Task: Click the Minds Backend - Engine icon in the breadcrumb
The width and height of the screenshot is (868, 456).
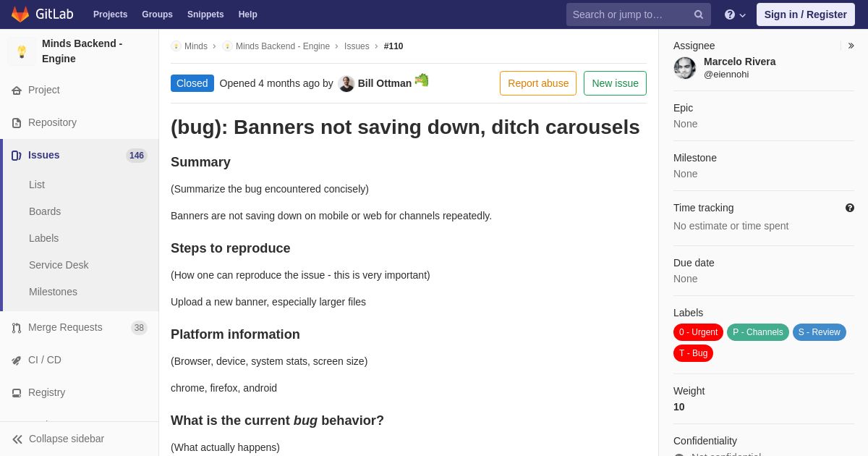Action: (x=227, y=46)
